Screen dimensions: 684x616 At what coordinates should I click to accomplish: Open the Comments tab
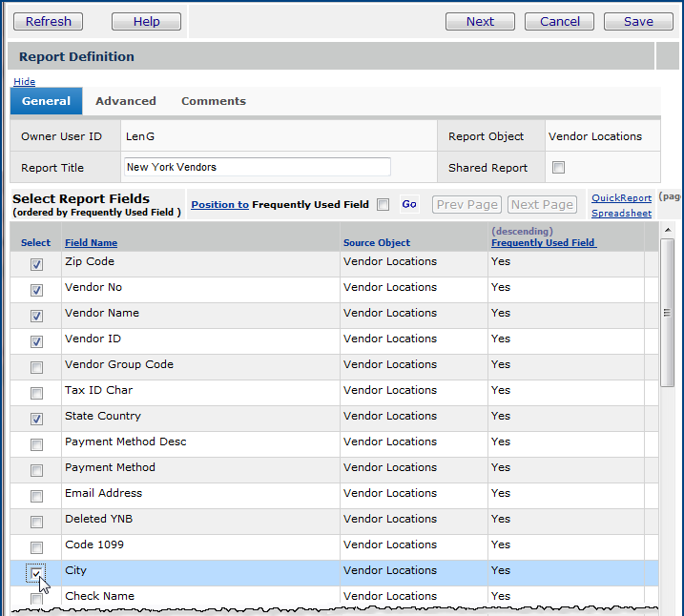coord(214,101)
